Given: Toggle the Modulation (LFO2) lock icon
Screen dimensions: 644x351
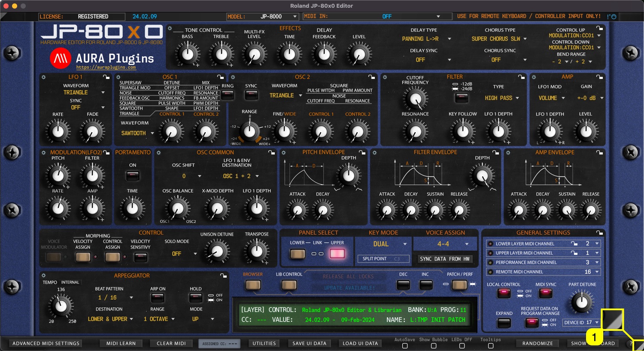Looking at the screenshot, I should tap(106, 152).
